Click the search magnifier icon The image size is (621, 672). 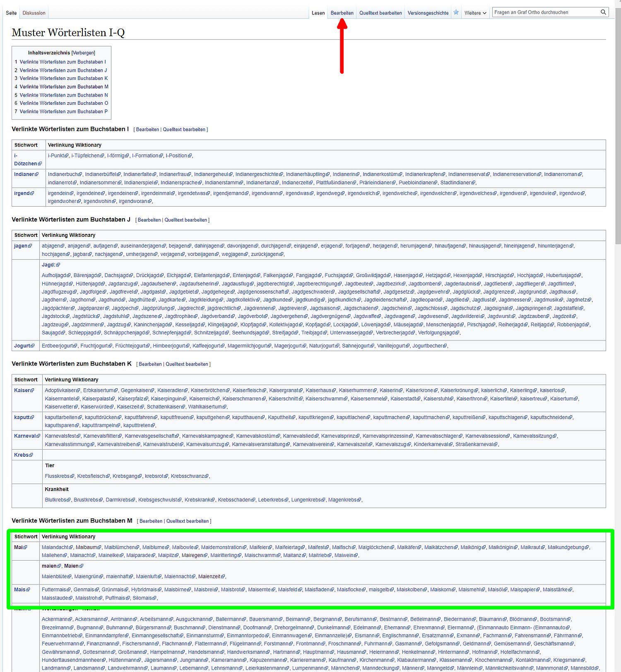pyautogui.click(x=603, y=12)
